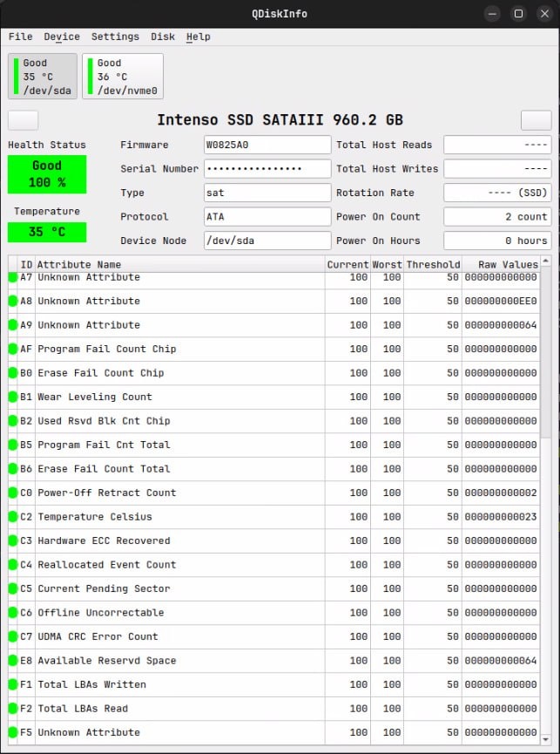Click the Threshold column header
This screenshot has height=754, width=560.
(x=433, y=264)
